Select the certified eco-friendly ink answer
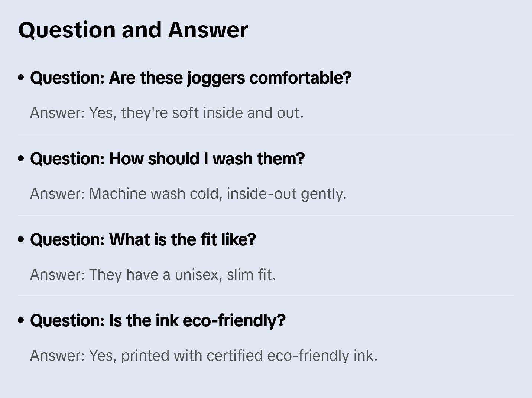The width and height of the screenshot is (532, 398). coord(204,356)
